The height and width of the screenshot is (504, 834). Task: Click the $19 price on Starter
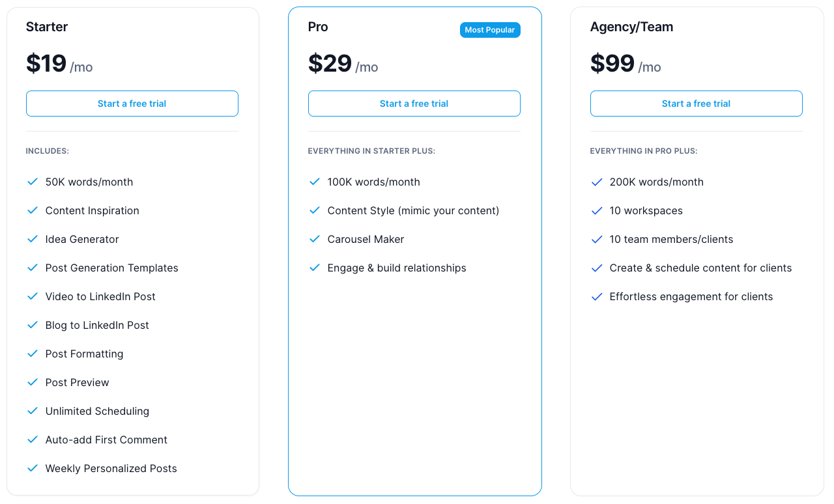45,63
